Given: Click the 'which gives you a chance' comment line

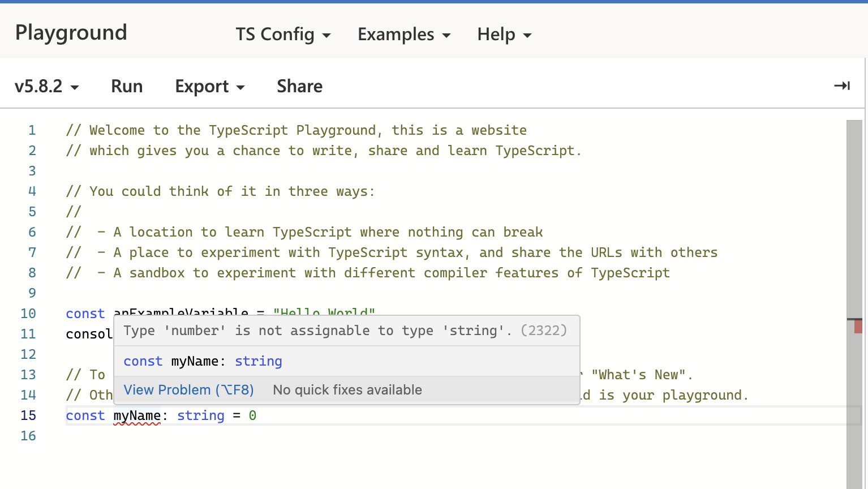Looking at the screenshot, I should [x=324, y=151].
